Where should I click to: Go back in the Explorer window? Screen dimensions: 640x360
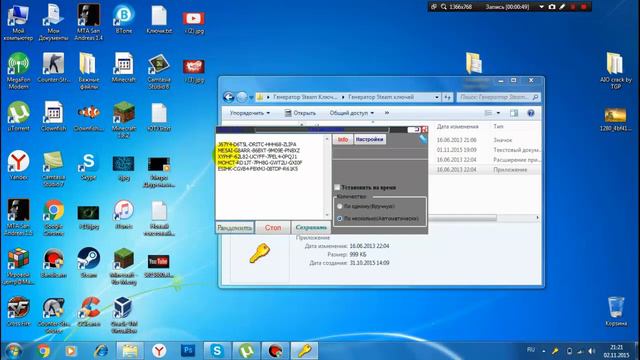point(229,97)
